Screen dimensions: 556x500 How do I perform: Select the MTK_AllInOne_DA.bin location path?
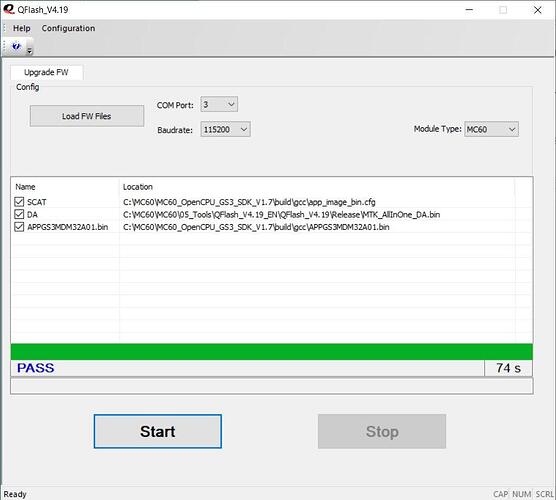[x=282, y=215]
